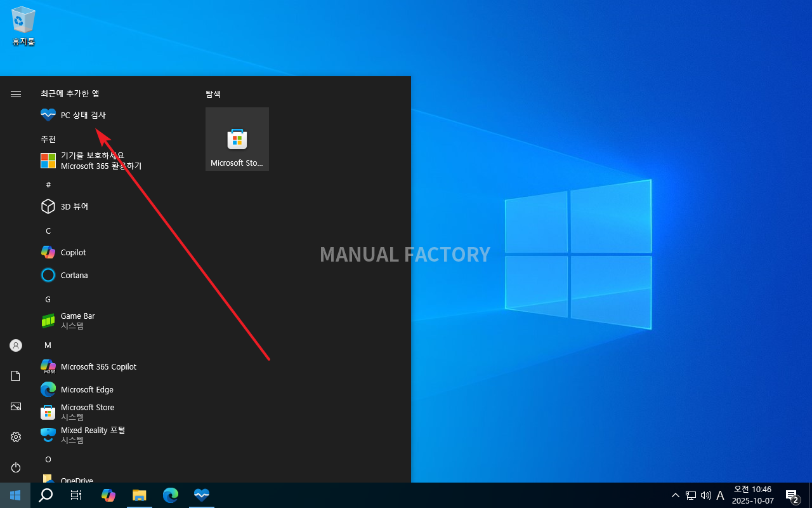The image size is (812, 508).
Task: Open Mixed Reality 포털 app
Action: tap(93, 435)
